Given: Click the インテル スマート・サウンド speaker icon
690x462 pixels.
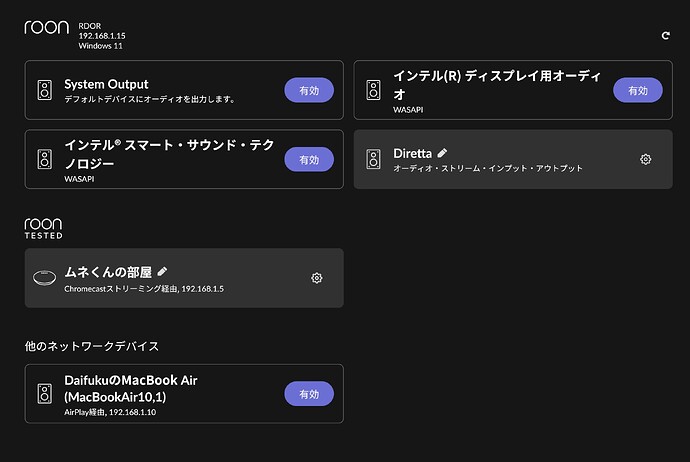Looking at the screenshot, I should (x=44, y=159).
